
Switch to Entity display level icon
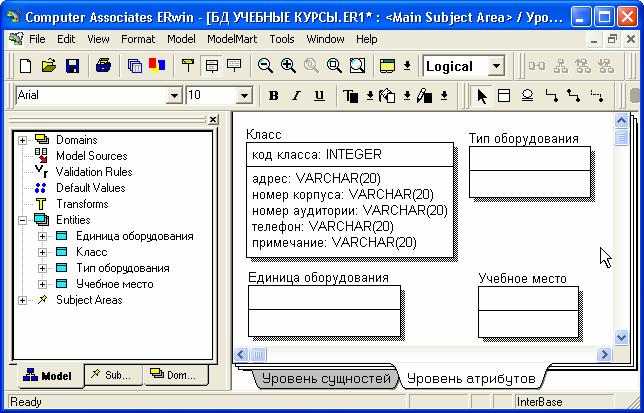188,66
